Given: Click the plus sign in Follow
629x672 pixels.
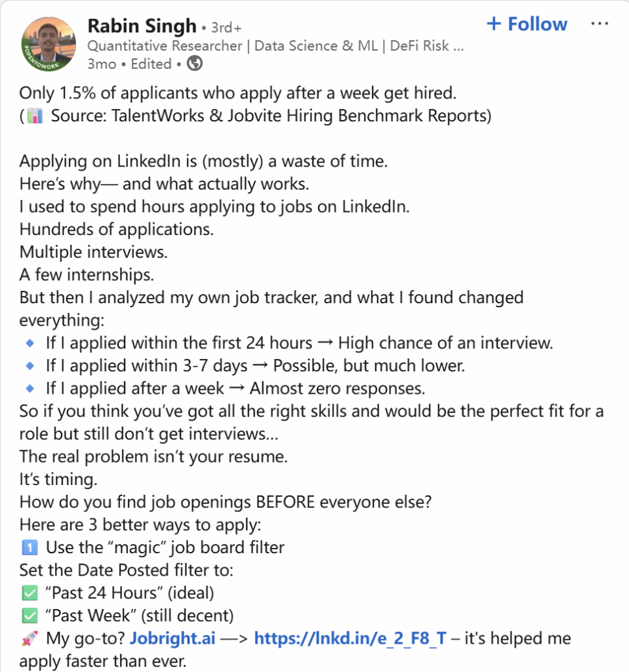Looking at the screenshot, I should pos(494,24).
